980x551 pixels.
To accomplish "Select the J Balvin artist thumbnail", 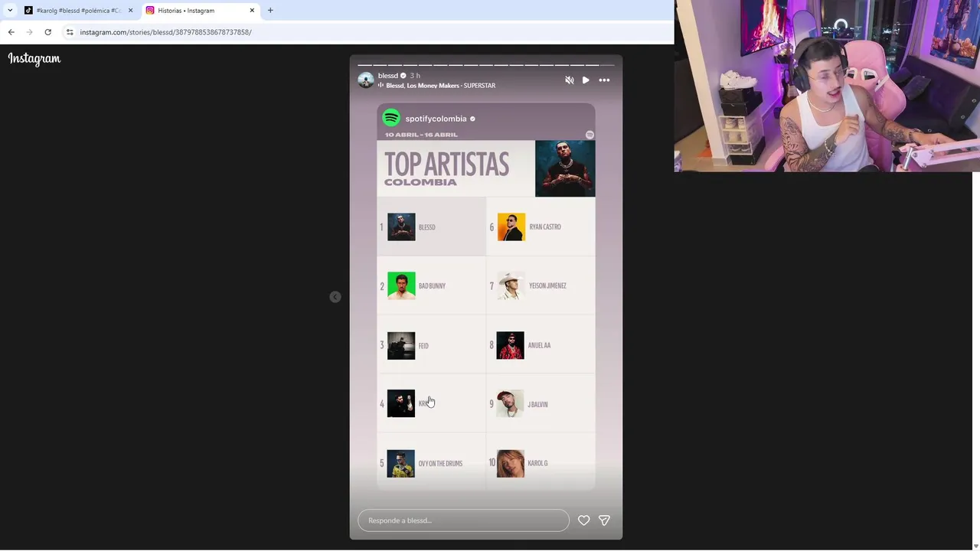I will point(511,403).
